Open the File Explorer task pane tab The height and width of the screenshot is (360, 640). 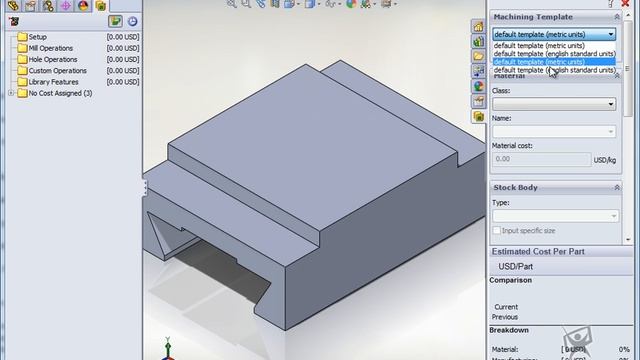478,56
